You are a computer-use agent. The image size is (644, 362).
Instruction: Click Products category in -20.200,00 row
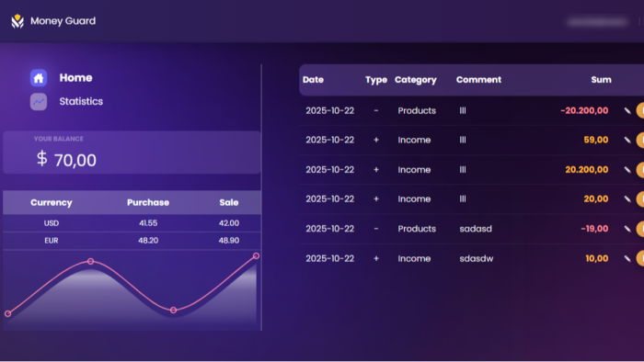(x=417, y=110)
